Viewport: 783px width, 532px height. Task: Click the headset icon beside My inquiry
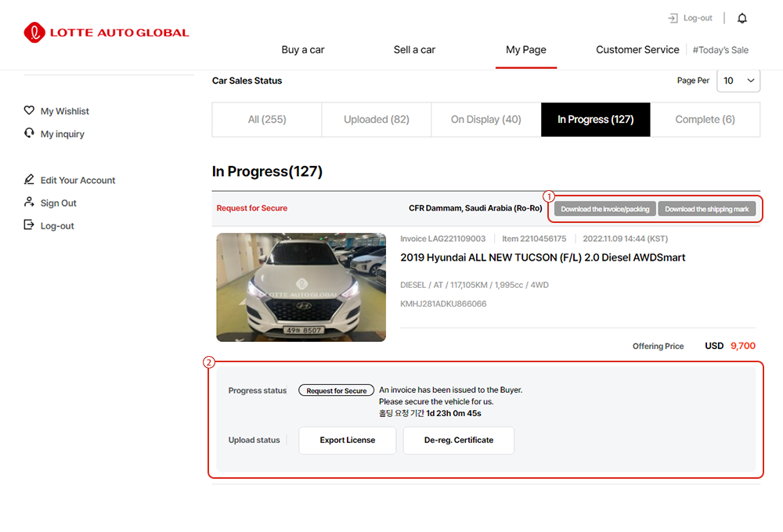(29, 133)
